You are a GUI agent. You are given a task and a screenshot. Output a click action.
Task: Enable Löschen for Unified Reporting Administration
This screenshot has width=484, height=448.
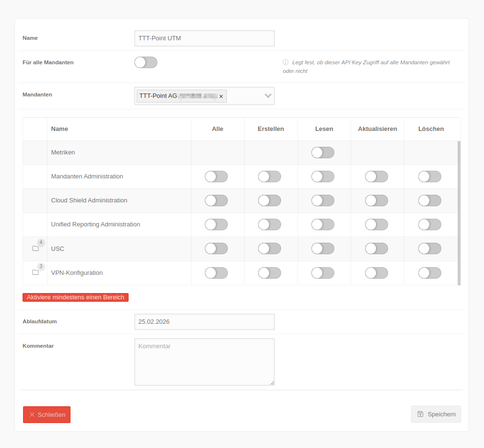[430, 224]
